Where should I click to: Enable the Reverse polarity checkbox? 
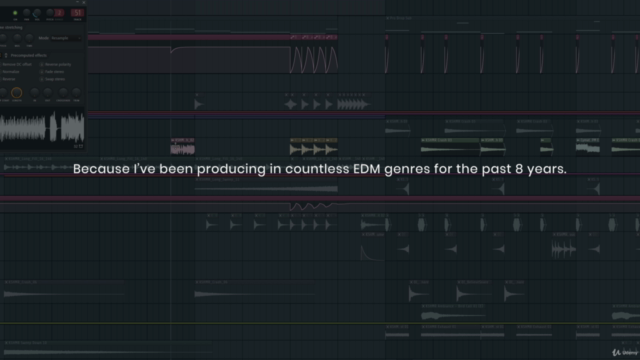click(42, 64)
